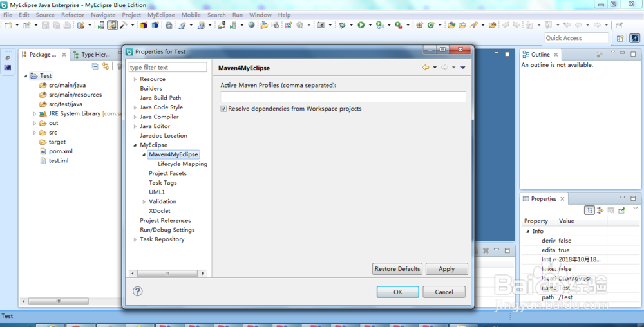Click the MyEclipse Java Enterprise perspective icon

point(635,38)
